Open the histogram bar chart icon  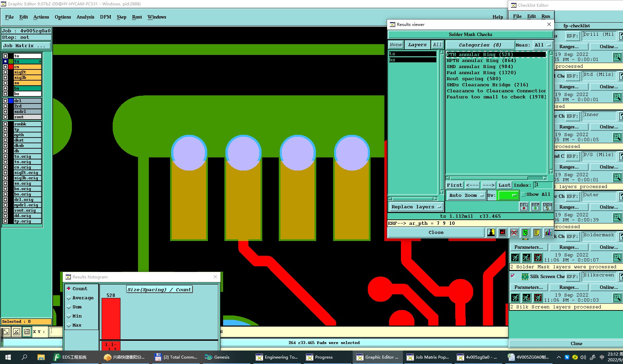click(x=548, y=233)
